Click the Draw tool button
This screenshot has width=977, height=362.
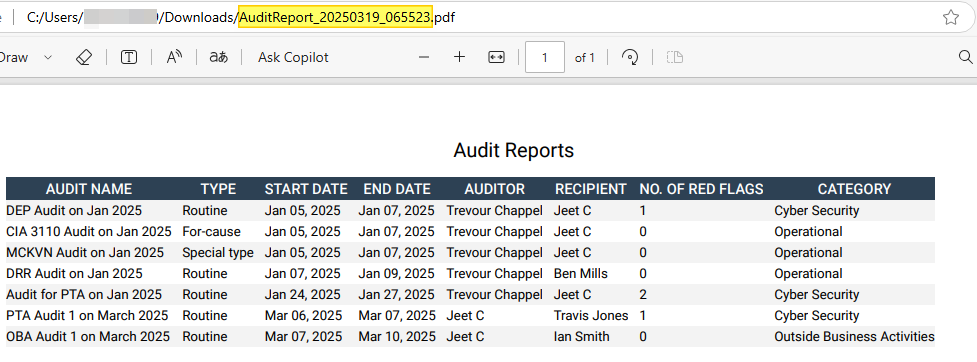coord(14,57)
